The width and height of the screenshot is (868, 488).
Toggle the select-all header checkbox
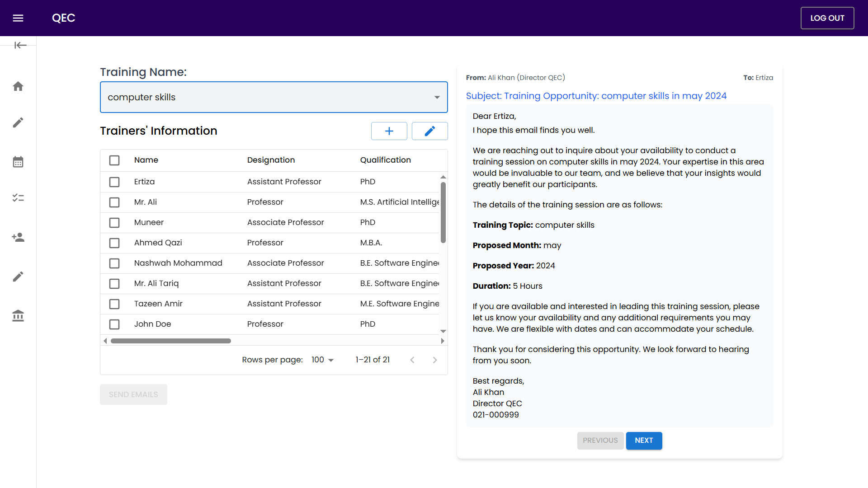pyautogui.click(x=114, y=160)
